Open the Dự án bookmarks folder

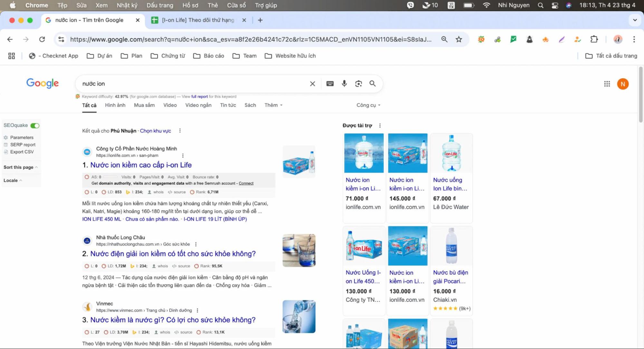click(x=100, y=56)
